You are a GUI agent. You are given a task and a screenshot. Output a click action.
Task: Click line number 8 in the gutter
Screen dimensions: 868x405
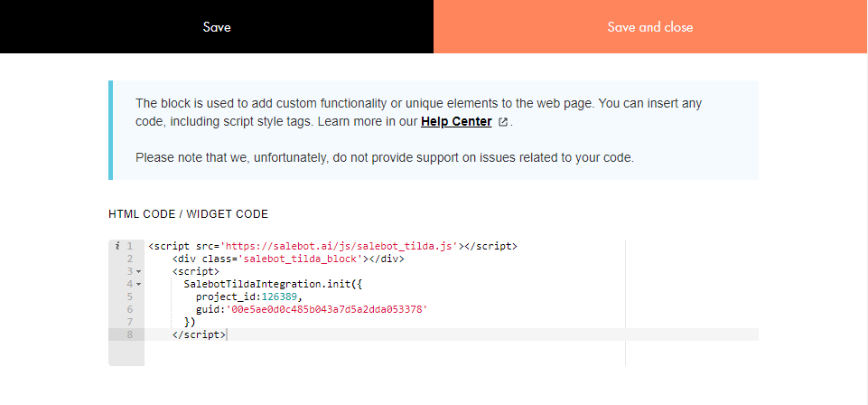[x=130, y=334]
